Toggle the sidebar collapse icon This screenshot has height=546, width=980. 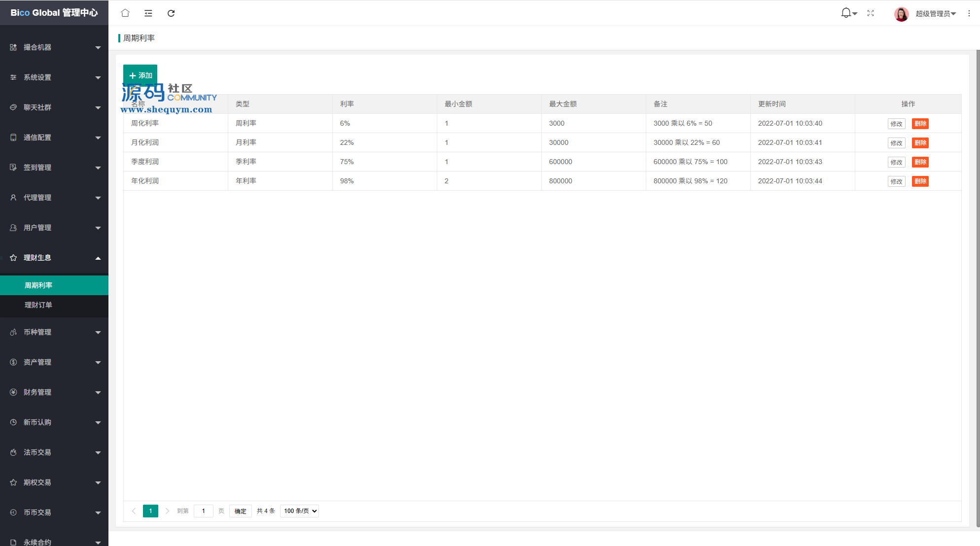pos(148,13)
